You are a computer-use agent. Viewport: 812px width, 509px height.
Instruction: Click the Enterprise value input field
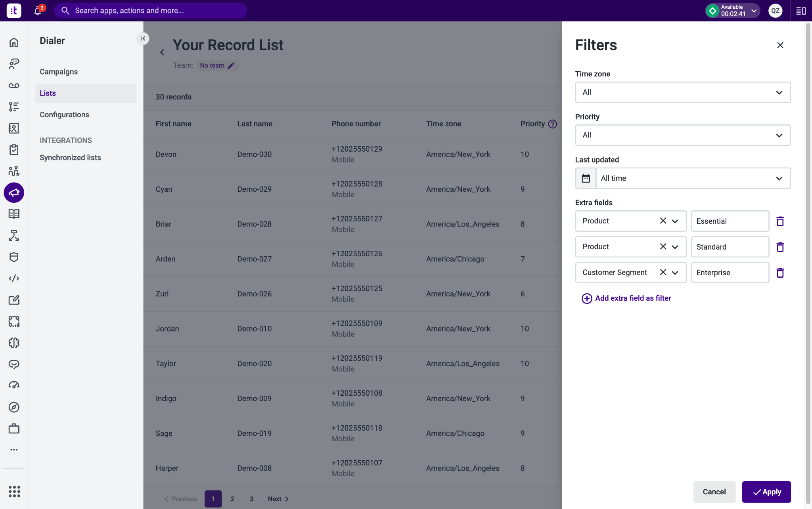click(730, 273)
